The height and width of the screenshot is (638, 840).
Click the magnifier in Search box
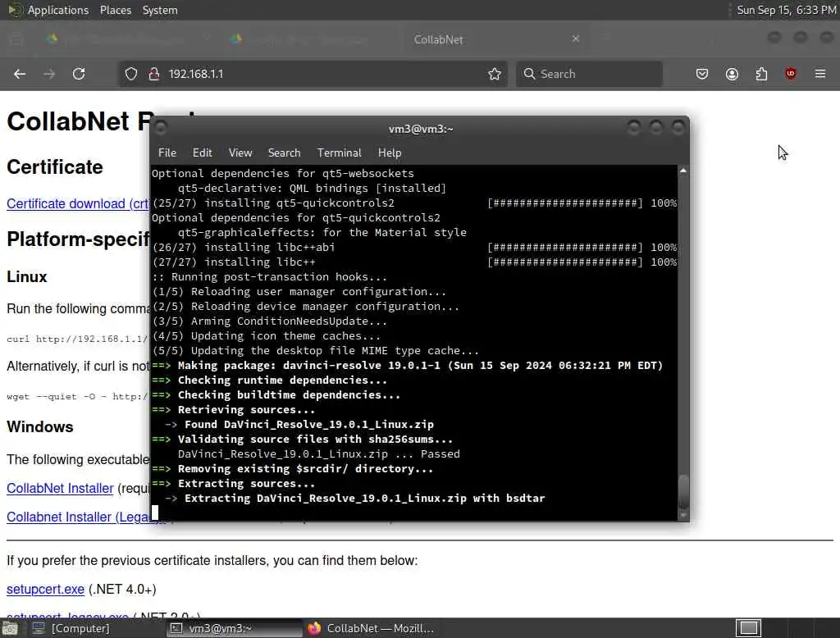coord(529,73)
